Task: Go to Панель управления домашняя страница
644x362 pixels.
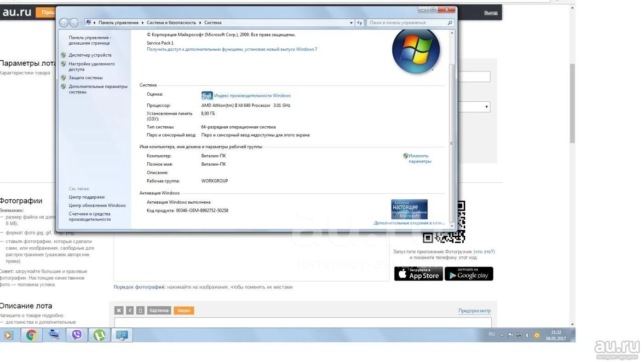Action: tap(90, 41)
